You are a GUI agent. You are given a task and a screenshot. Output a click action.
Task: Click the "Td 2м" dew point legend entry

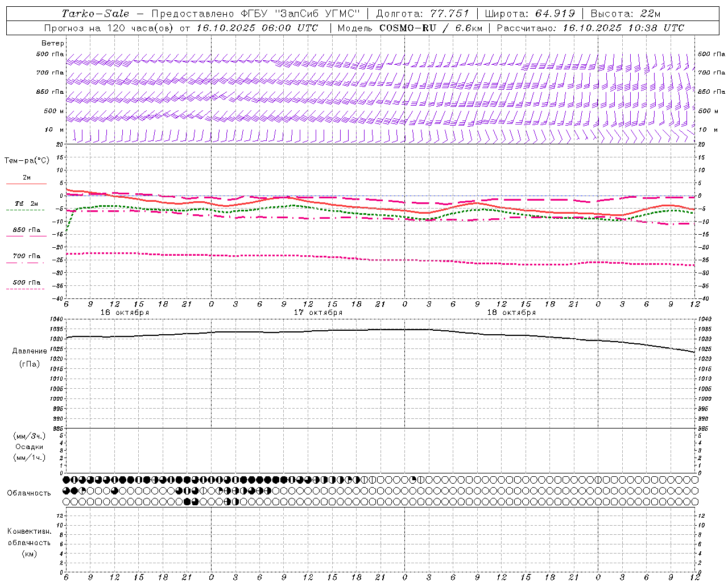(27, 203)
